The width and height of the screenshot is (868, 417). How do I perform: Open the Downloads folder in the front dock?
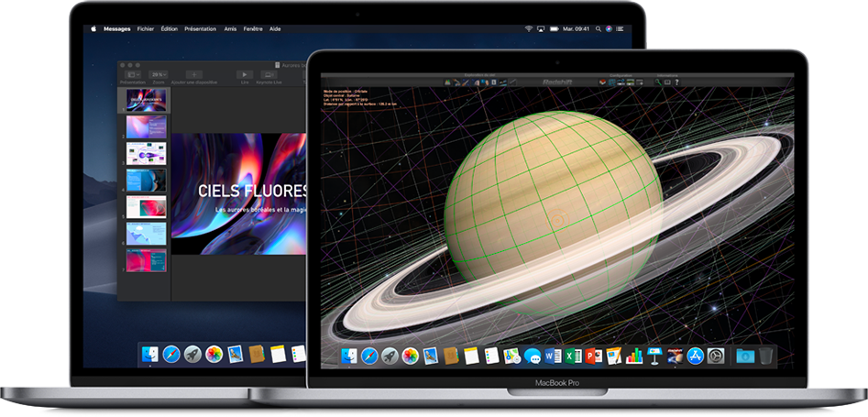(x=745, y=356)
